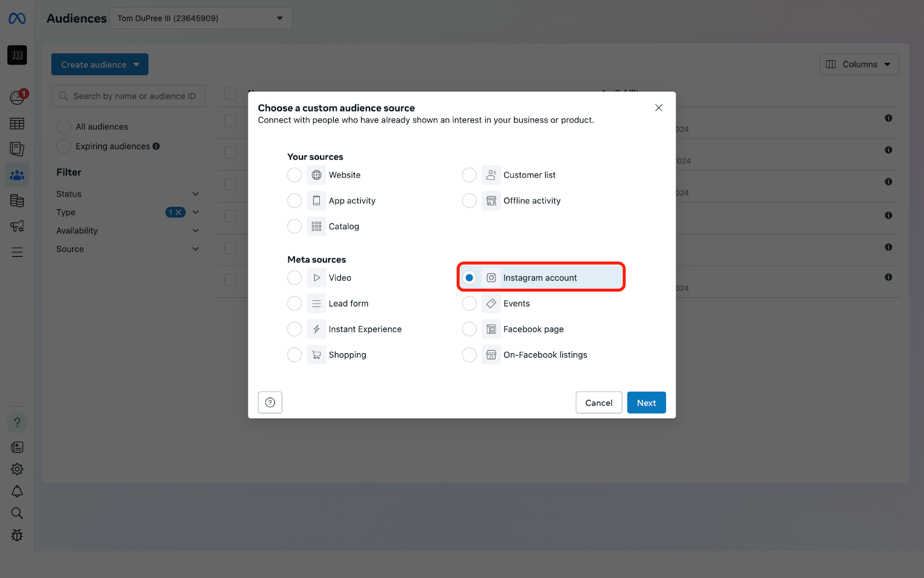Open the data stack icon in sidebar

tap(17, 201)
